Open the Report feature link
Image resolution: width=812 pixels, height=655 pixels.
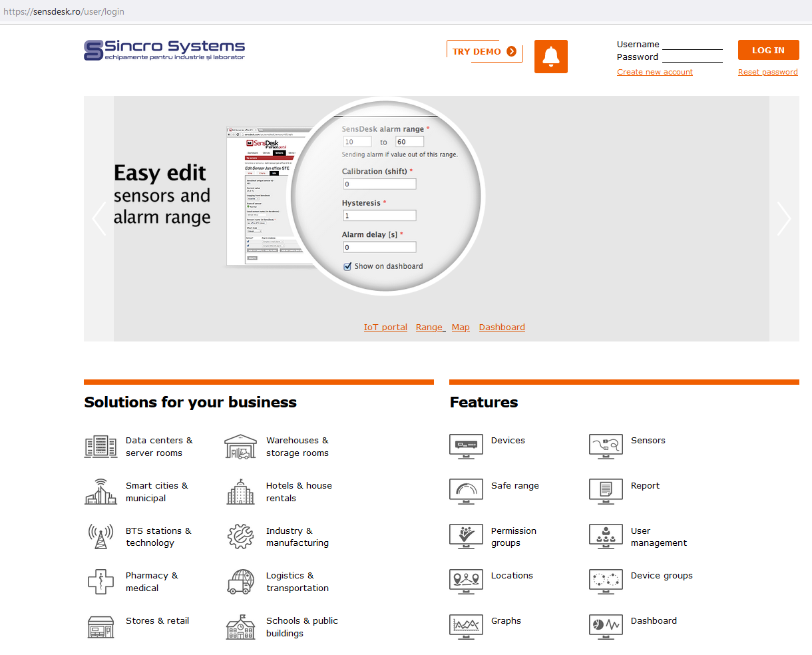click(645, 485)
